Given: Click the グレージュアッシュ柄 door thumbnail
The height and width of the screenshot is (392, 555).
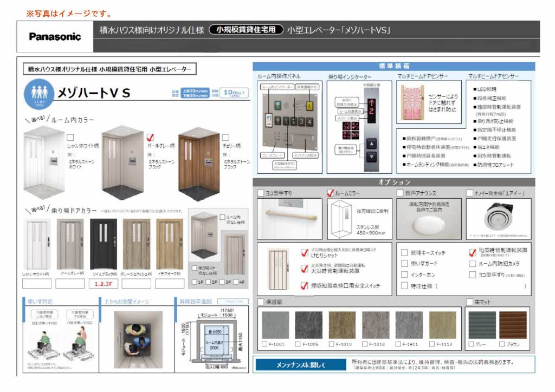Looking at the screenshot, I should point(136,244).
